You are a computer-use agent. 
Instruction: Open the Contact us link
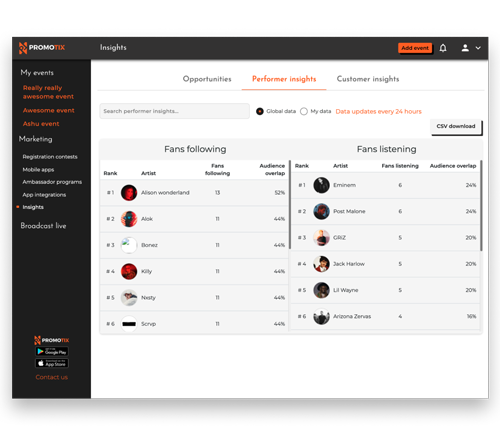[x=52, y=377]
